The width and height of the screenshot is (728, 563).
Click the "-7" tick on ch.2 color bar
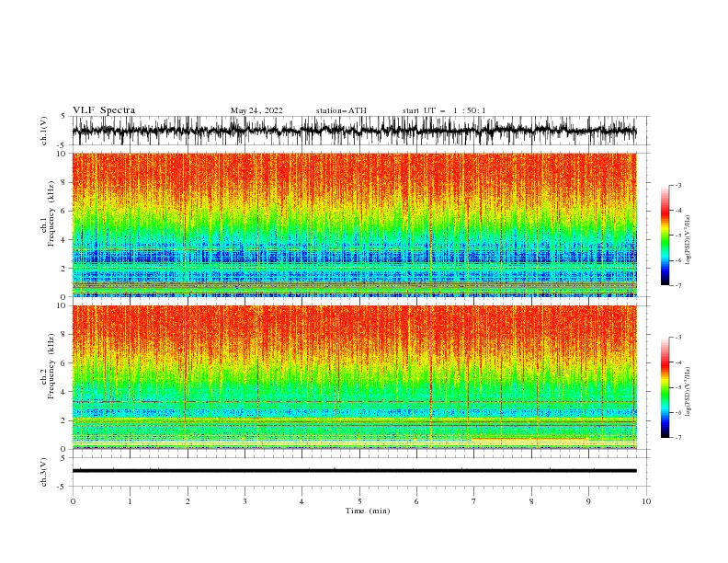678,438
